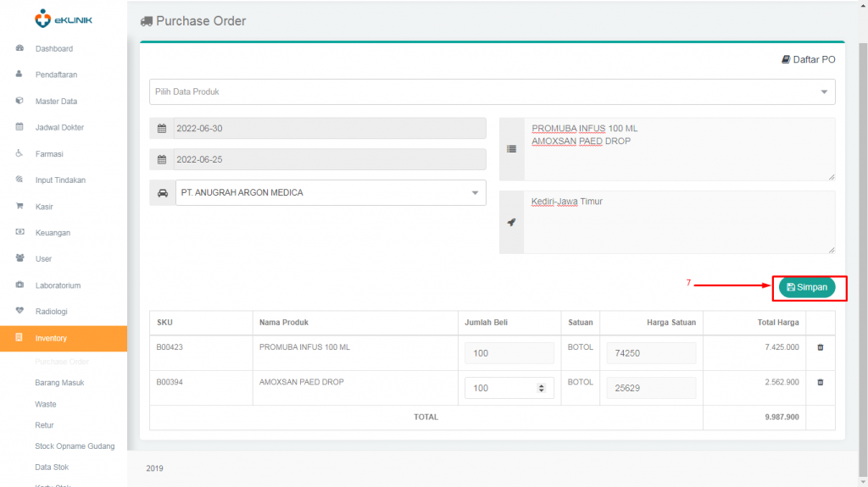Viewport: 868px width, 487px height.
Task: Click the Input Tindakan icon
Action: pos(19,180)
